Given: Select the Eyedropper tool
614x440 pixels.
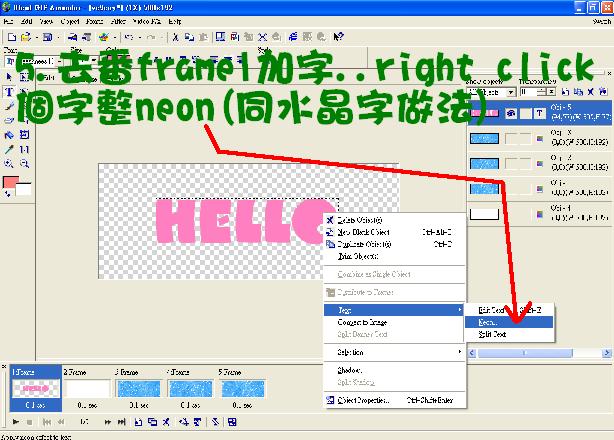Looking at the screenshot, I should [x=9, y=149].
